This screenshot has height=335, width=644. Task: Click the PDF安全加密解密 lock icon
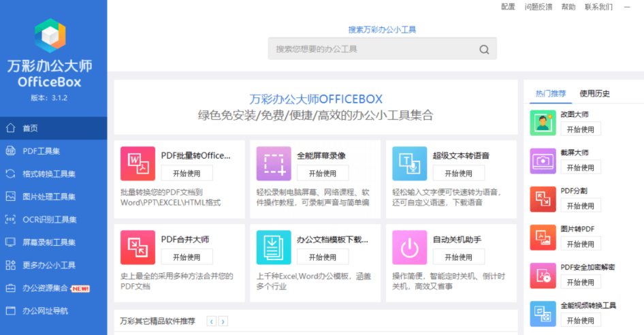click(x=543, y=275)
